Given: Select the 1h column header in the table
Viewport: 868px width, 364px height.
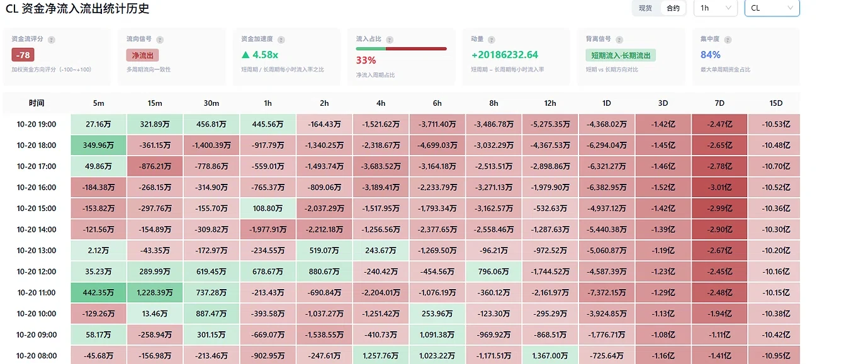Looking at the screenshot, I should pyautogui.click(x=268, y=103).
